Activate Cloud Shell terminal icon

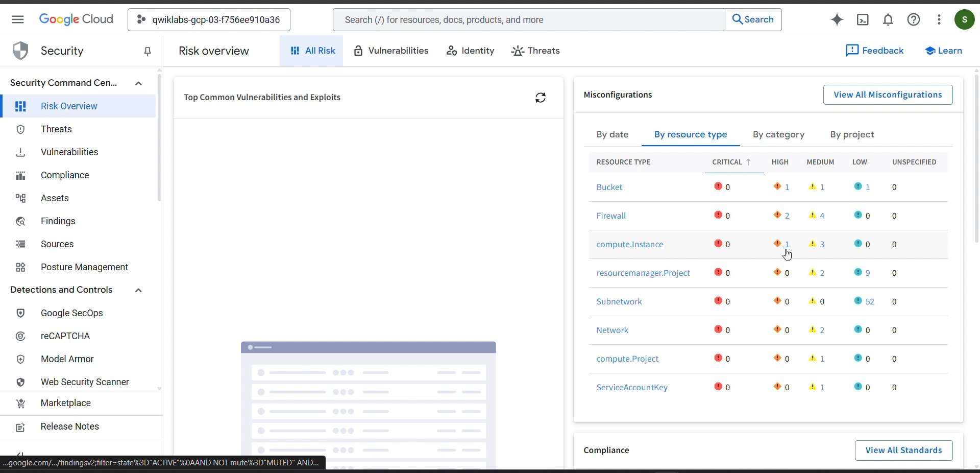point(863,19)
